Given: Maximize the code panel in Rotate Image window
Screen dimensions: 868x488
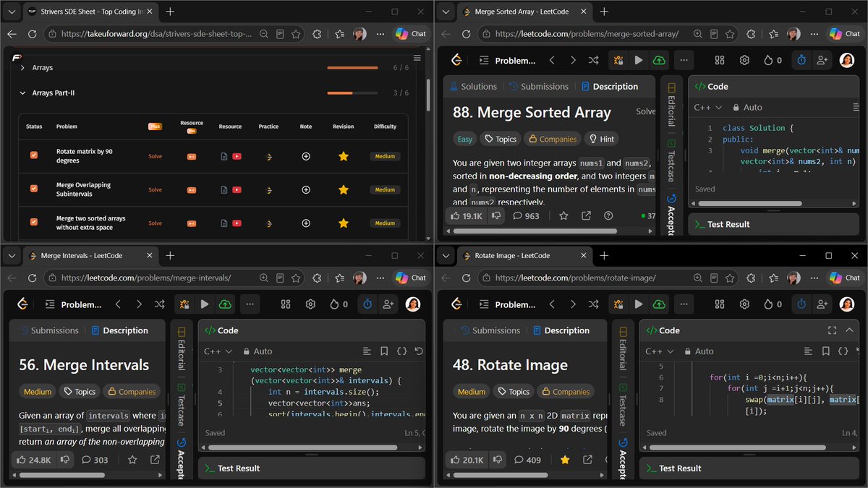Looking at the screenshot, I should [832, 330].
